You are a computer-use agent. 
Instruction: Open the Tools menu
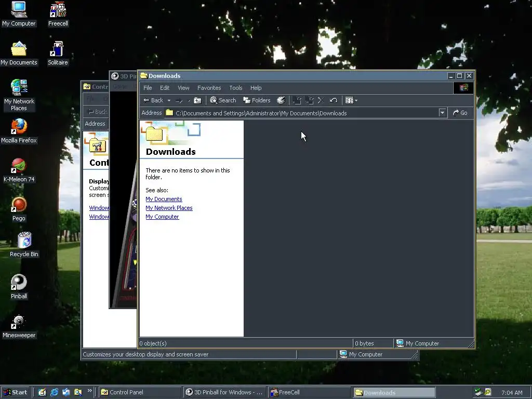[235, 88]
